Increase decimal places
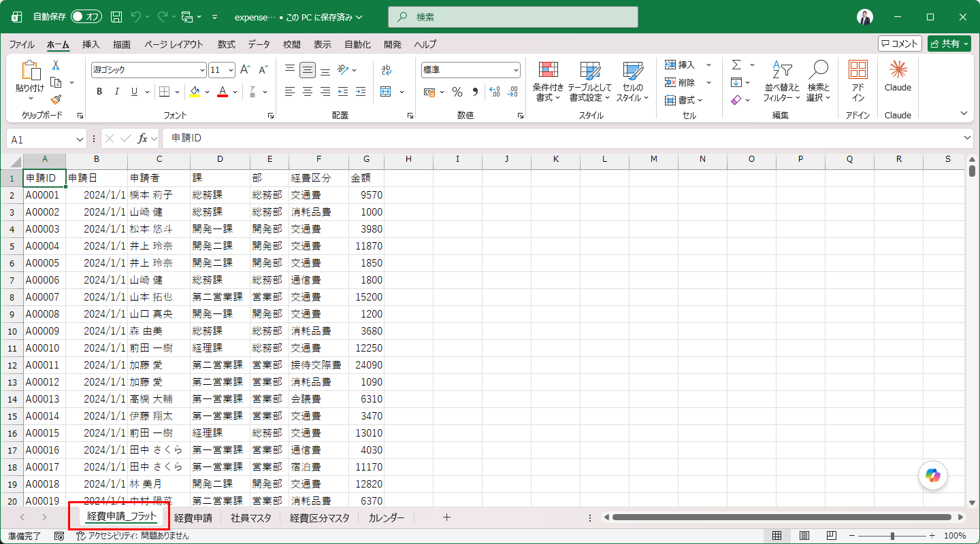Viewport: 980px width, 544px height. [495, 91]
